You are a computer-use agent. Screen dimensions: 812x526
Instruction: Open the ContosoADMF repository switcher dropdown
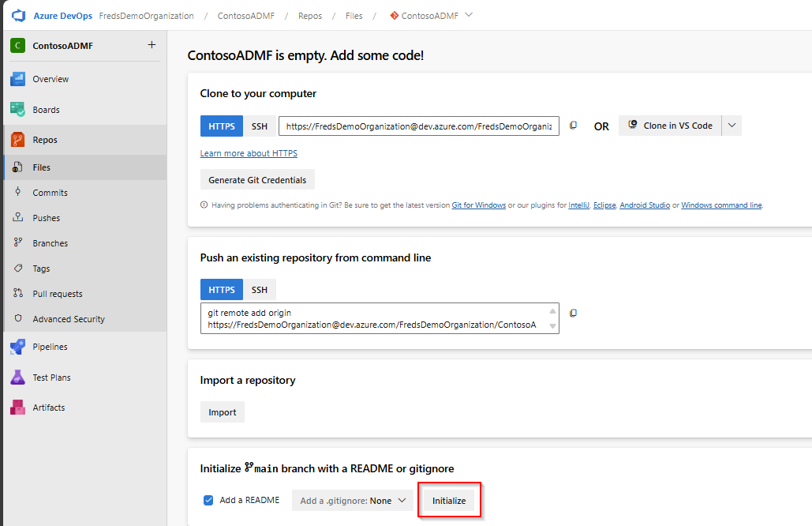coord(469,15)
